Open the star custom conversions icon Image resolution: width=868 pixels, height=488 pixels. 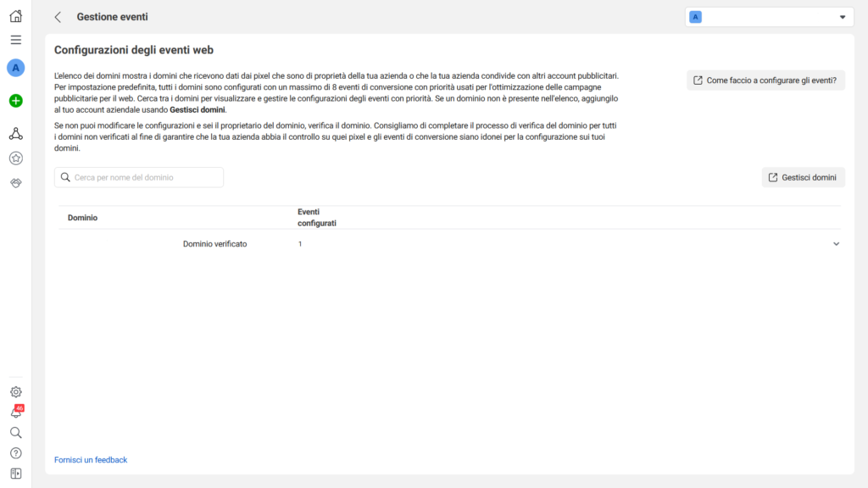[15, 158]
